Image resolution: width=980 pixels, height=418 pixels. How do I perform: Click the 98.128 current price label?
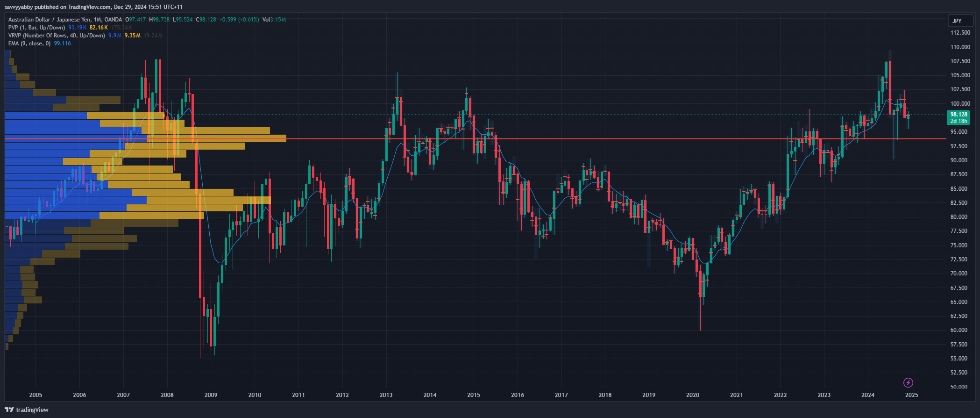tap(959, 115)
